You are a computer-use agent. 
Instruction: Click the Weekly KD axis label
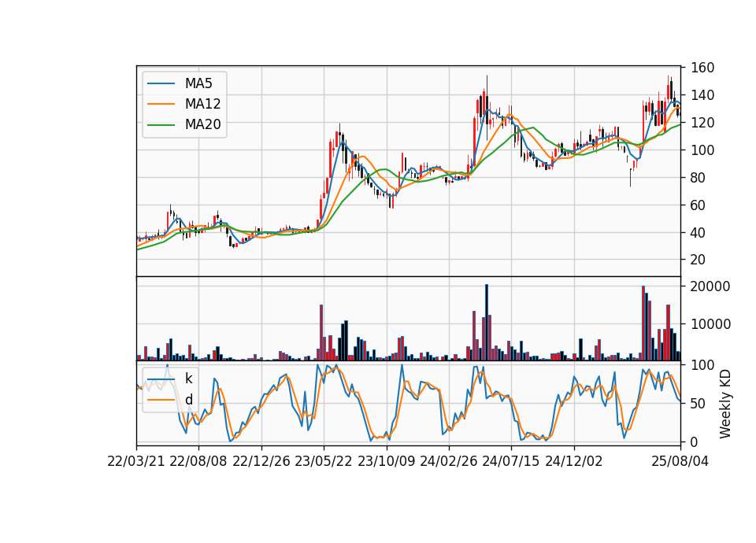[x=725, y=404]
